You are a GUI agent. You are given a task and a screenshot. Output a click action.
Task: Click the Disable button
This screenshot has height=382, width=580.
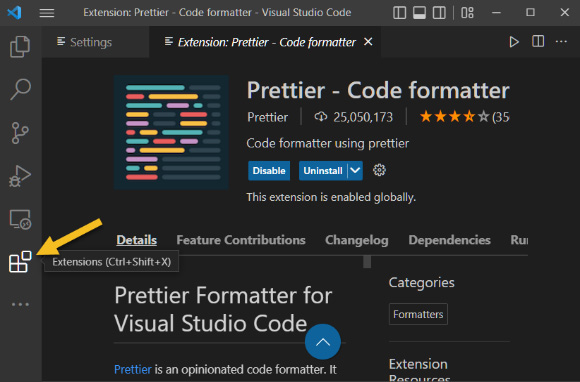point(269,170)
